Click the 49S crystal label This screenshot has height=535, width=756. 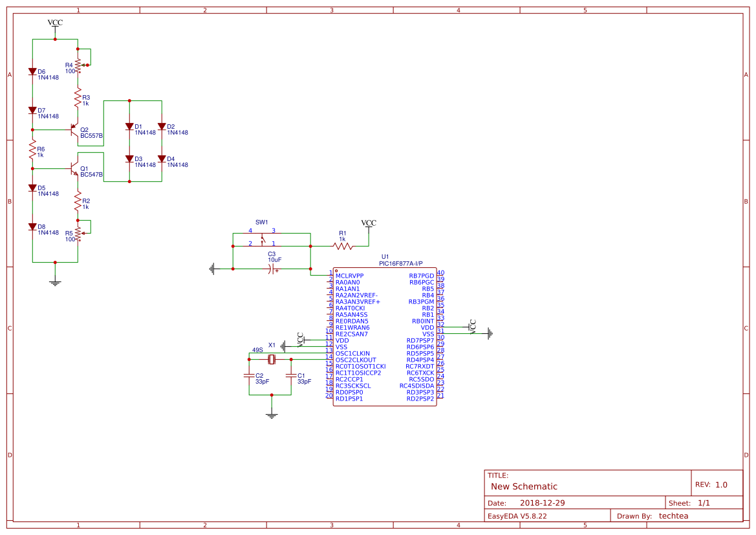(257, 350)
